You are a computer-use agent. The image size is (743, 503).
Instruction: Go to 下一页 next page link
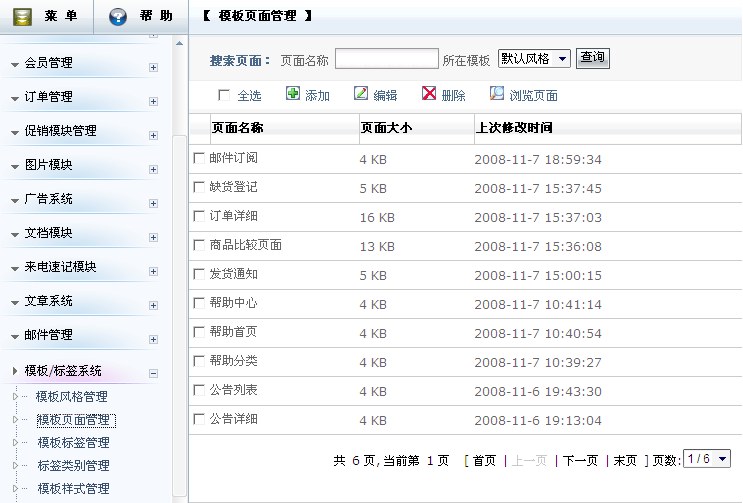580,460
